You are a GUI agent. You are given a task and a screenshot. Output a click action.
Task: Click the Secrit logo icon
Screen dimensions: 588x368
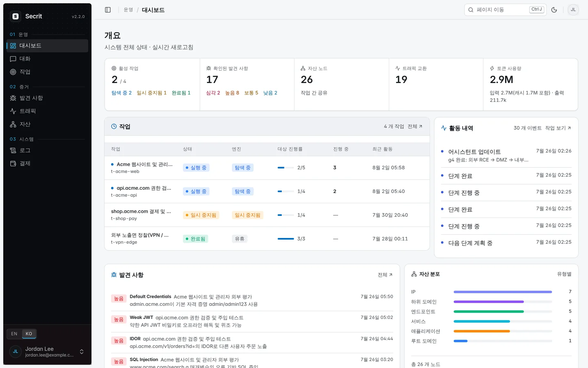point(16,16)
